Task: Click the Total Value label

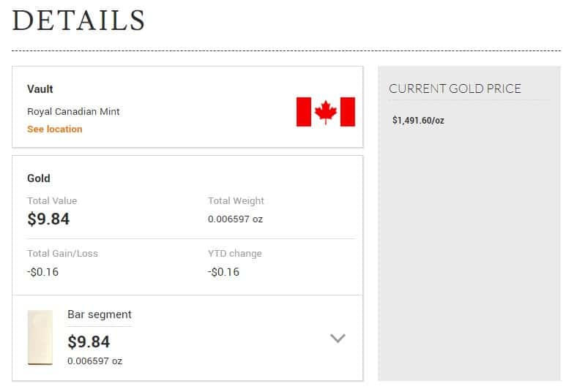Action: point(52,200)
